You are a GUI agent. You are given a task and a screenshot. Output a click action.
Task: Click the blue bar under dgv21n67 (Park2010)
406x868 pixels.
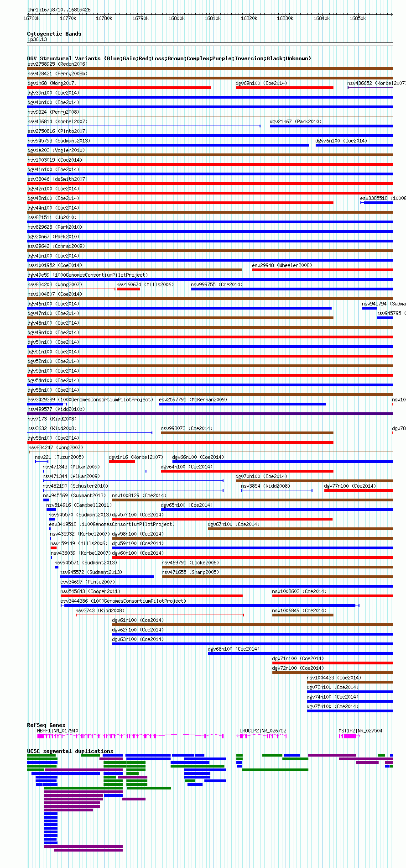[x=331, y=126]
